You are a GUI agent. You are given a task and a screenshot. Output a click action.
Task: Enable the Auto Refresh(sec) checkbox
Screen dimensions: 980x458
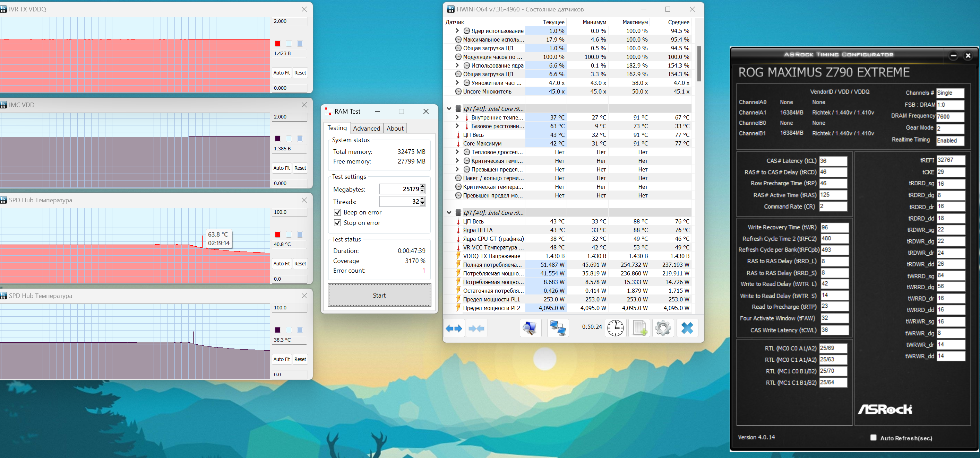873,438
